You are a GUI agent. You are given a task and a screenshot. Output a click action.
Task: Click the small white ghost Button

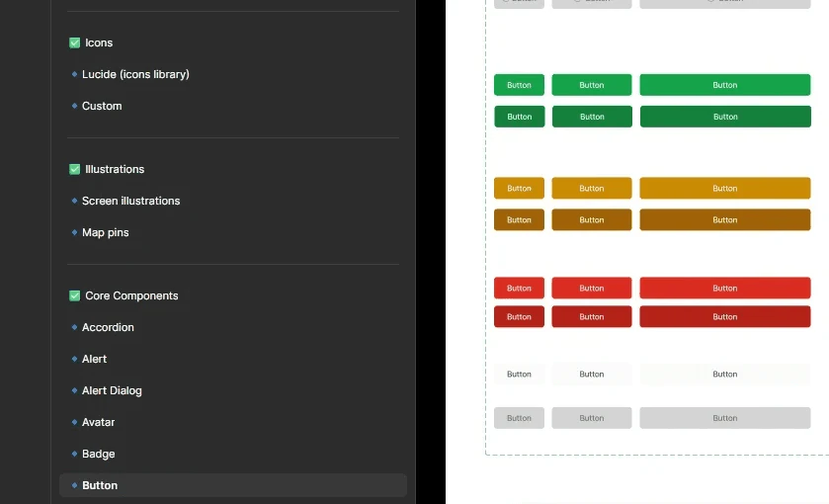519,374
